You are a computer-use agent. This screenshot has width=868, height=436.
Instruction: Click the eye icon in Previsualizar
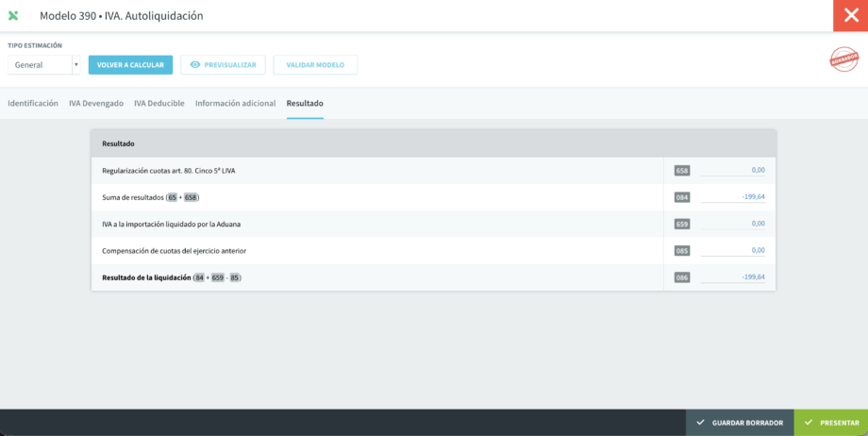click(x=195, y=65)
